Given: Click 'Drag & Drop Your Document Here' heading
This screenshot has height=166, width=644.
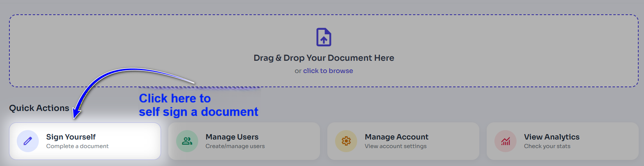Looking at the screenshot, I should [x=324, y=58].
